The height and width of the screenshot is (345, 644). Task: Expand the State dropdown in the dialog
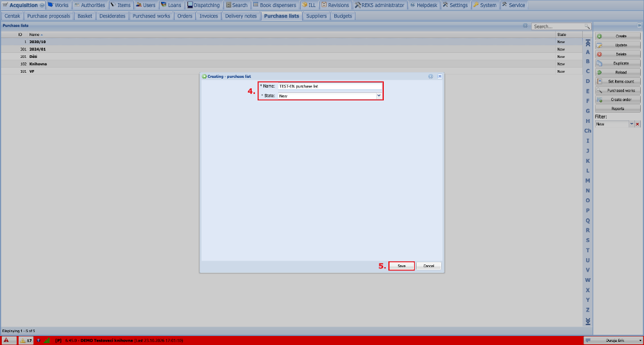click(x=379, y=96)
